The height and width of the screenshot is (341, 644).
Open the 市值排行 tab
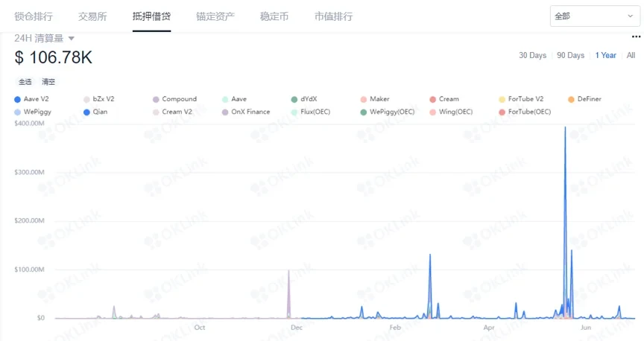pos(333,16)
